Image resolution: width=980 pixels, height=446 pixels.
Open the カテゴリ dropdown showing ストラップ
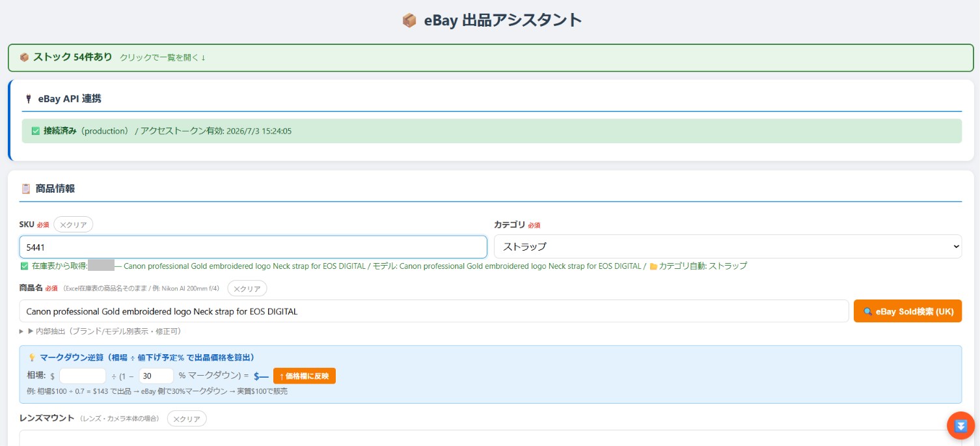(728, 247)
